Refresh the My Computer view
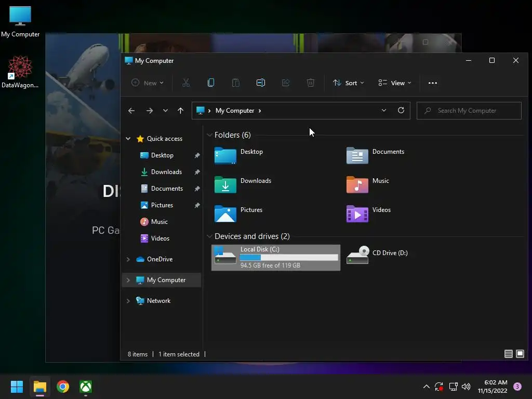This screenshot has width=532, height=399. pyautogui.click(x=401, y=110)
